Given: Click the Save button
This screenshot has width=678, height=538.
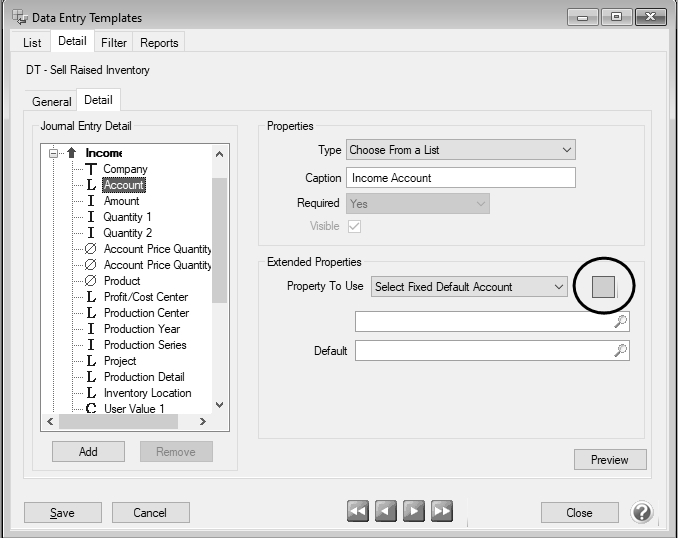Looking at the screenshot, I should [62, 513].
